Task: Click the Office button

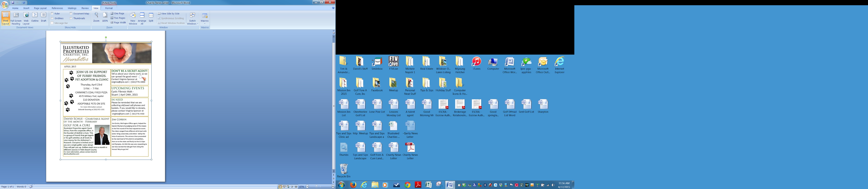Action: tap(5, 5)
